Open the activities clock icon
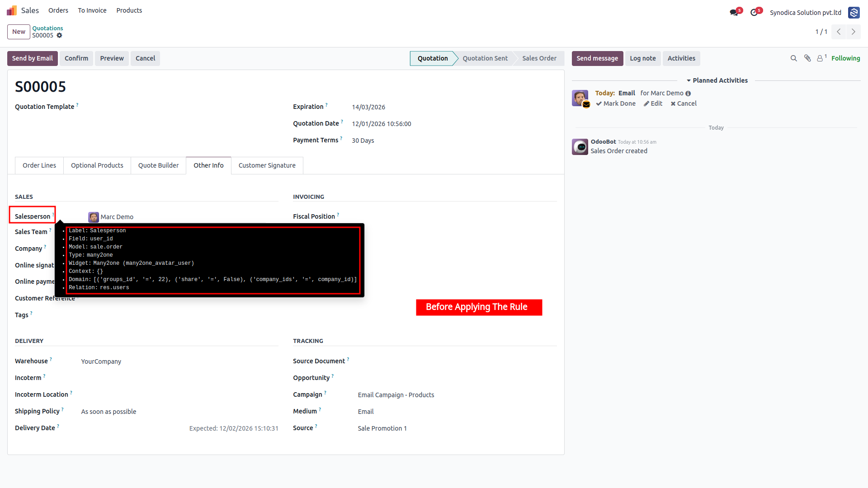Screen dimensions: 868x488 point(754,13)
